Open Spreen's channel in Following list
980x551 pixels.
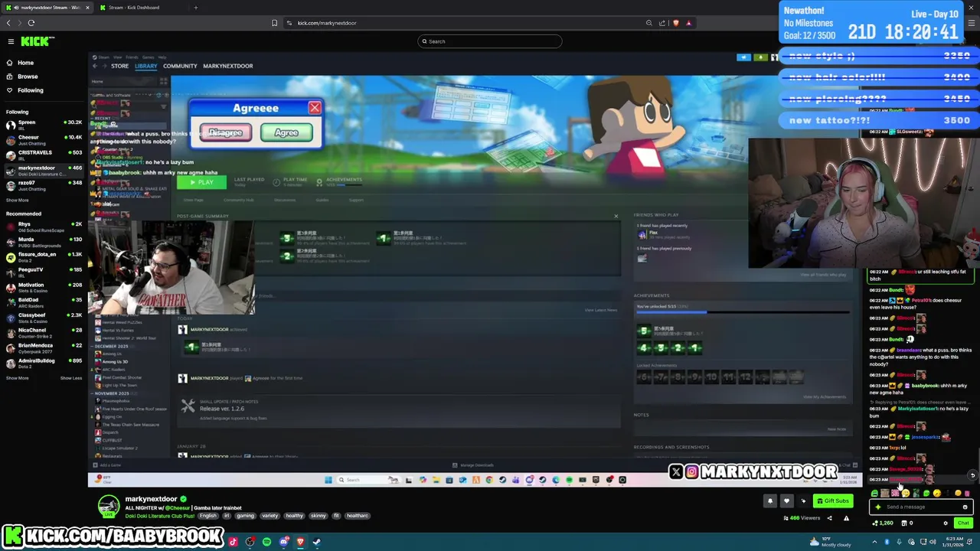[x=44, y=126]
